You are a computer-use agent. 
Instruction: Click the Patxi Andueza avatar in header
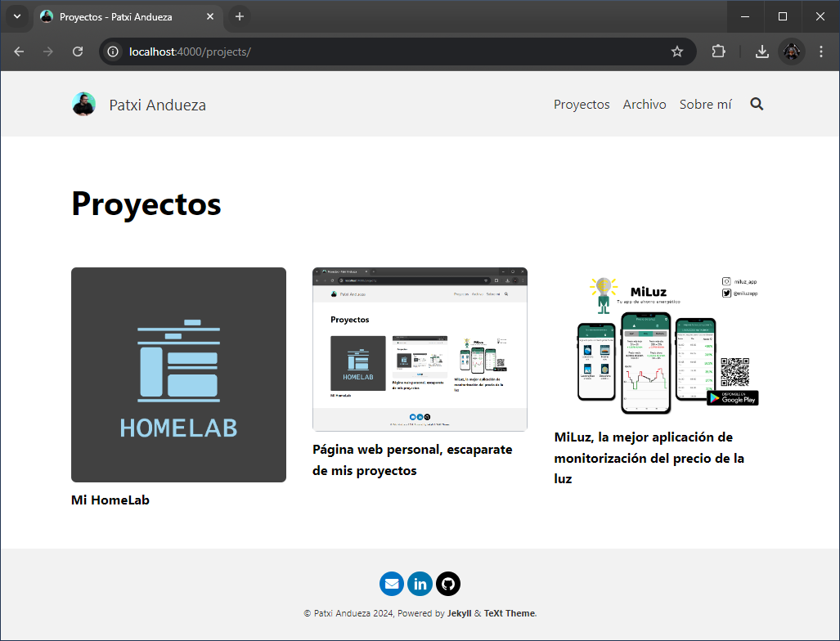(x=83, y=105)
